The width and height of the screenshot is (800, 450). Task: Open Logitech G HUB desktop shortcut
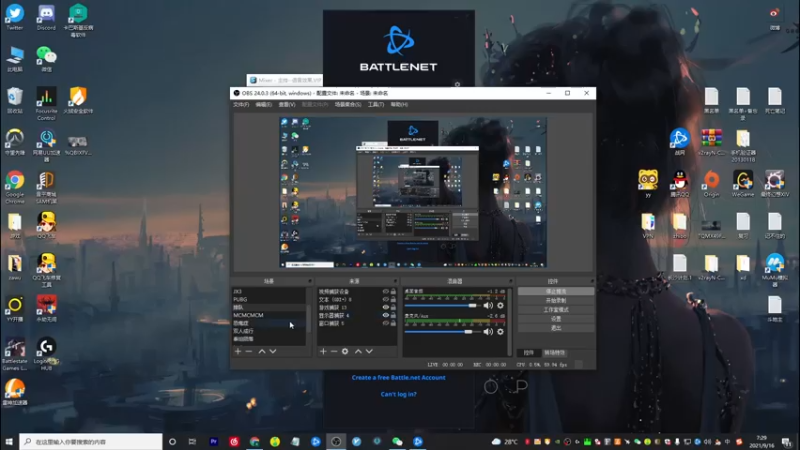pos(46,354)
